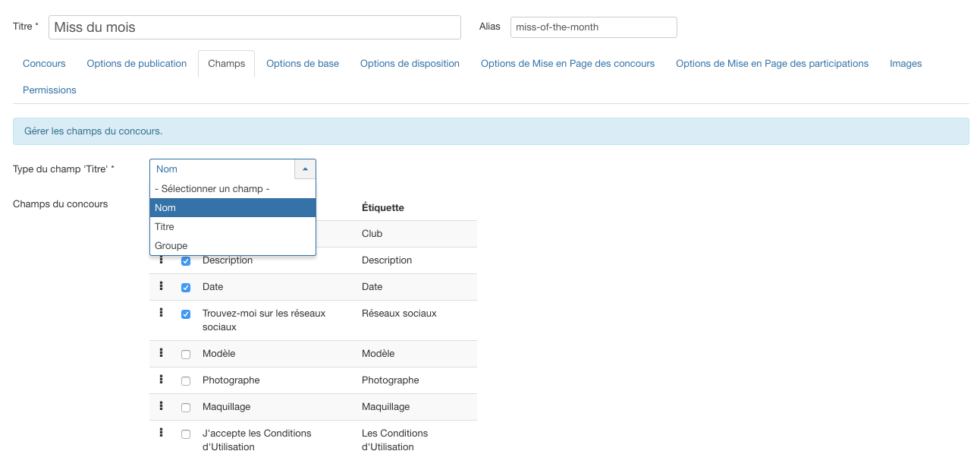
Task: Click drag handle for Photographe row
Action: click(x=161, y=380)
